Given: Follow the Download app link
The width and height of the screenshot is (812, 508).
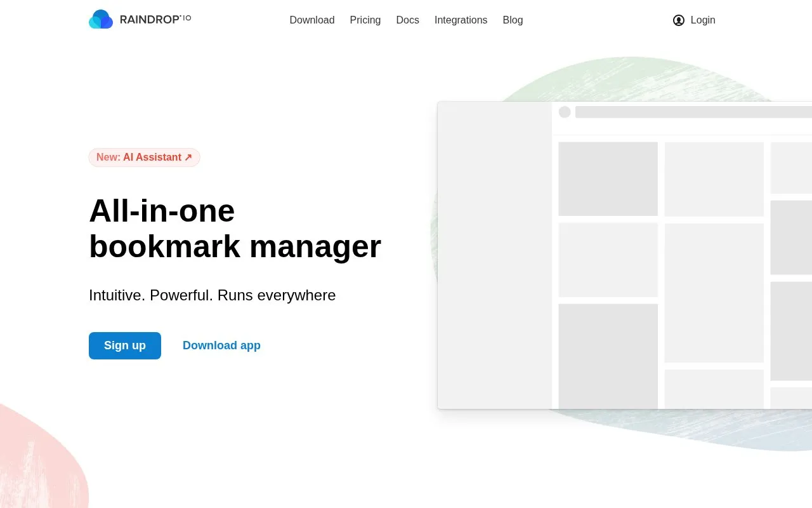Looking at the screenshot, I should pyautogui.click(x=221, y=345).
